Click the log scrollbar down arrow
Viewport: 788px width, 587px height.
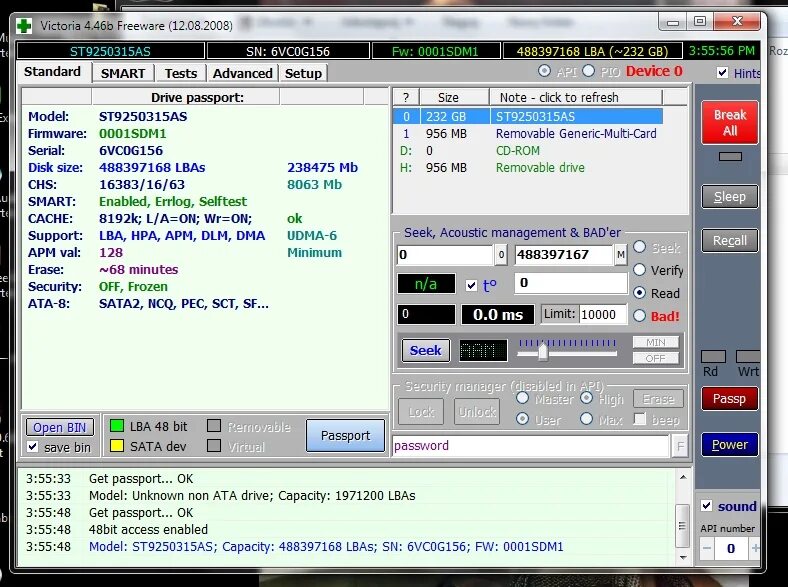coord(682,557)
